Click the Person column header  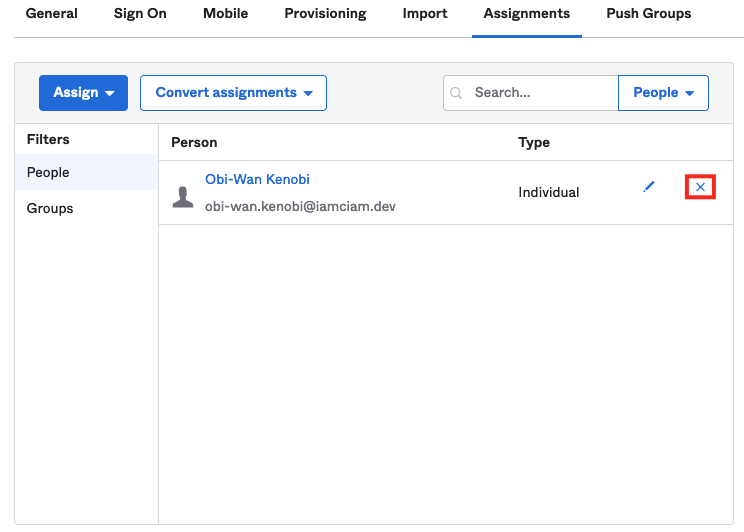click(194, 143)
